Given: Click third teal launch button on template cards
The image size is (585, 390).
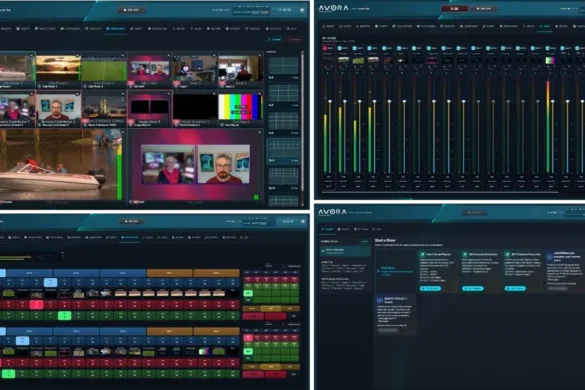Looking at the screenshot, I should pos(515,288).
